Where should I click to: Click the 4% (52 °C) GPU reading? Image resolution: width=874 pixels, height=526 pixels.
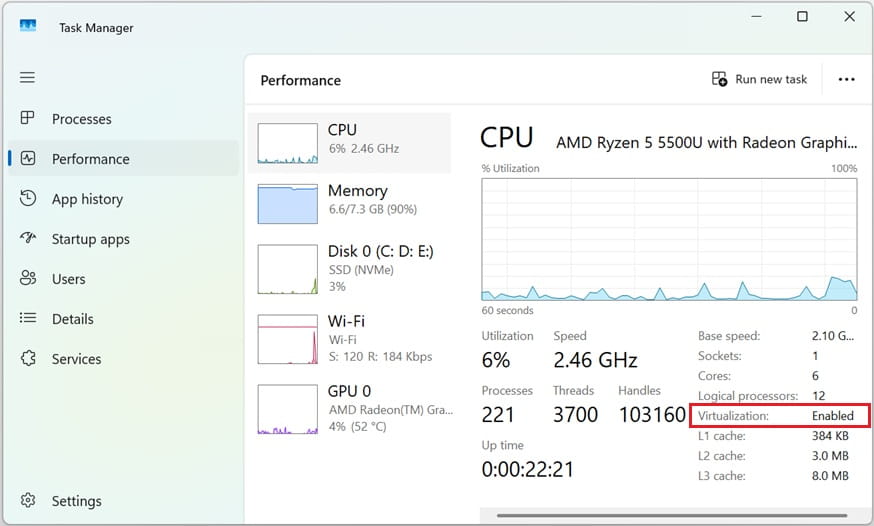click(357, 427)
